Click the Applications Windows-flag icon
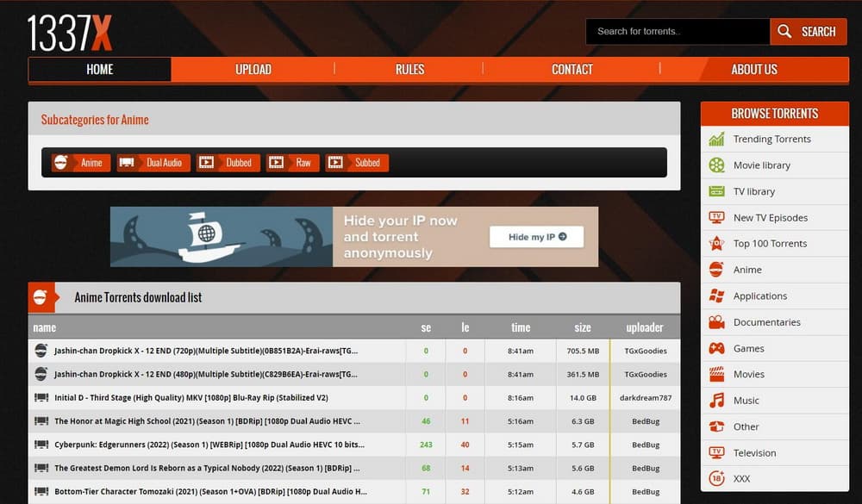The width and height of the screenshot is (862, 504). [x=716, y=296]
